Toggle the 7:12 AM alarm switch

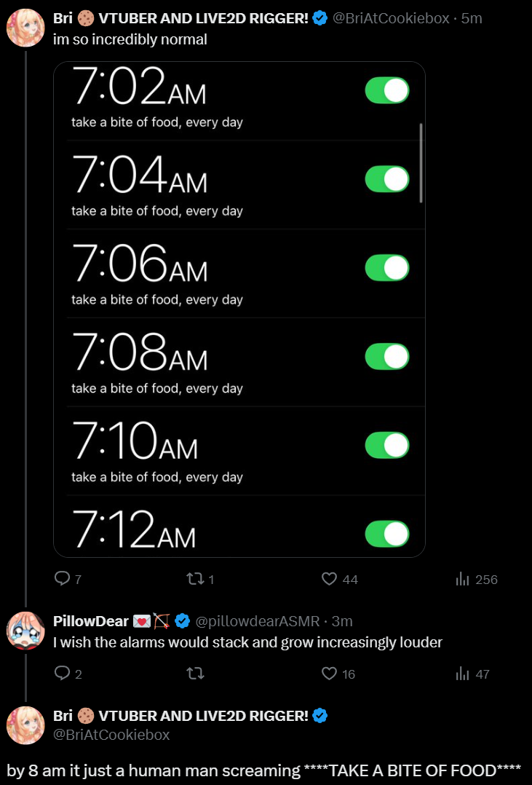[x=387, y=534]
